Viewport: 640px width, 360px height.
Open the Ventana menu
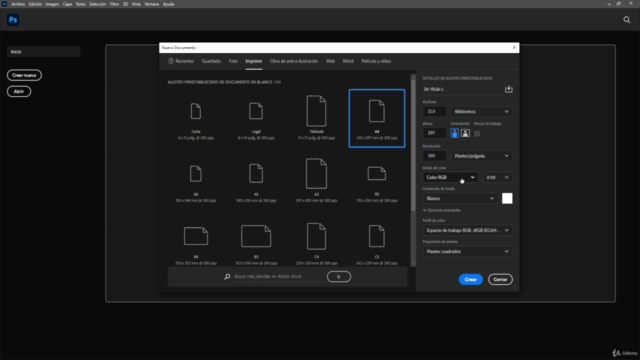coord(151,4)
